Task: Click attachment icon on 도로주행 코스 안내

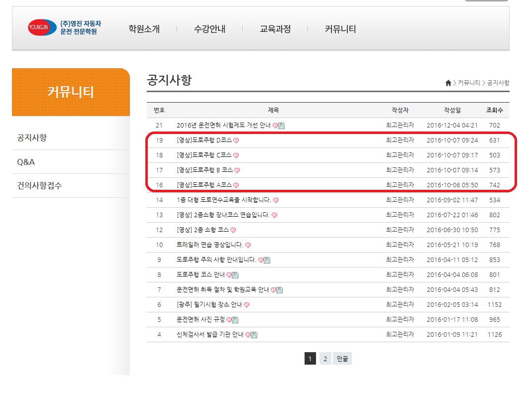Action: click(235, 275)
